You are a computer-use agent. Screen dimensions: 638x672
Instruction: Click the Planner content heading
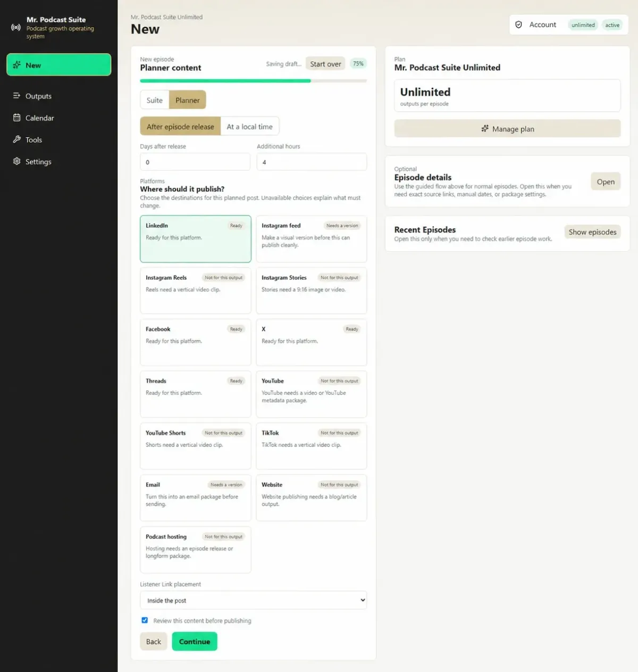pos(171,68)
